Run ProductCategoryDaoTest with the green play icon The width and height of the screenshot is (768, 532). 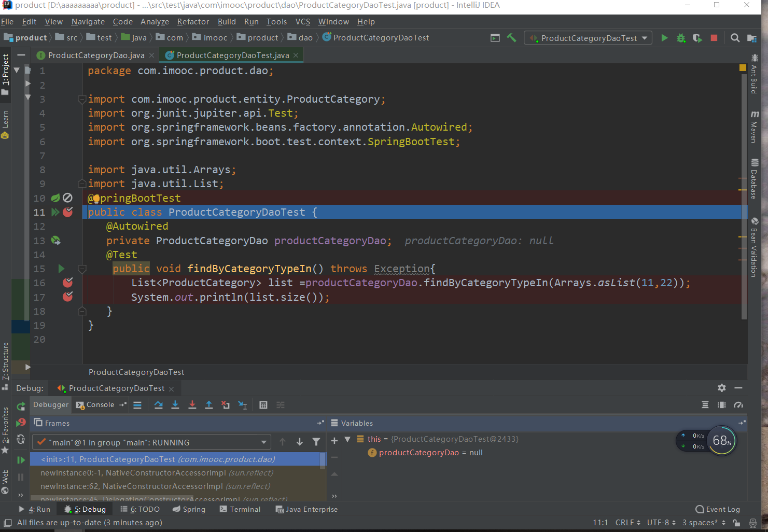click(x=664, y=38)
